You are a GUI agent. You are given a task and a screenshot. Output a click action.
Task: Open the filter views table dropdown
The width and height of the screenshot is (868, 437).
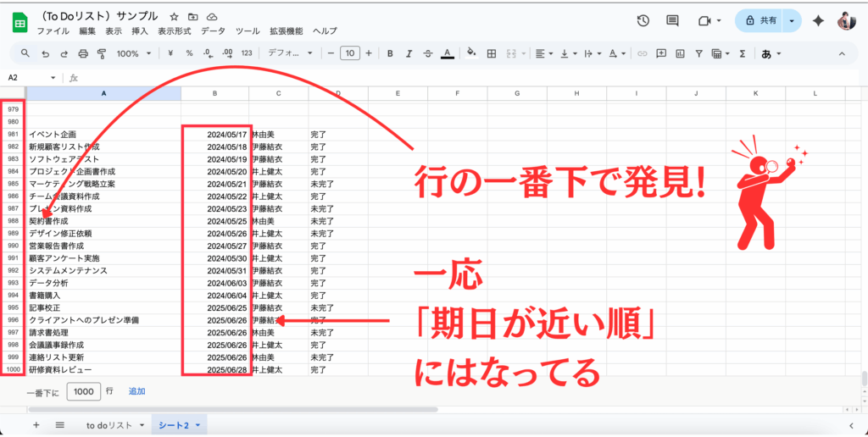(x=721, y=53)
